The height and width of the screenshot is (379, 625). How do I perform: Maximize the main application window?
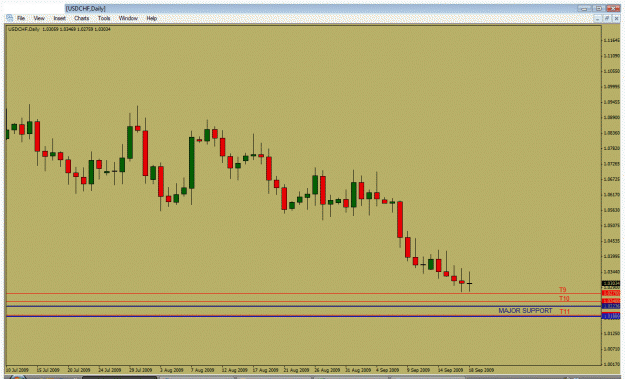tap(599, 8)
